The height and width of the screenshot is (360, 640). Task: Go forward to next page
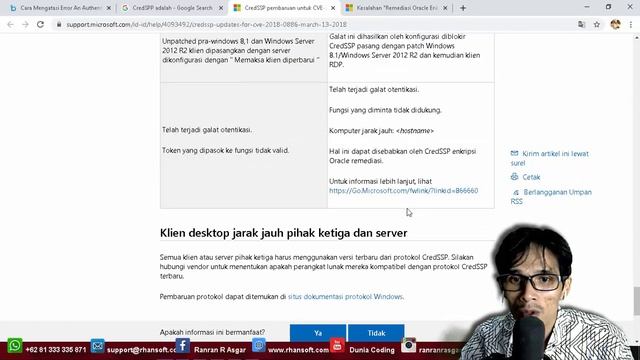25,24
